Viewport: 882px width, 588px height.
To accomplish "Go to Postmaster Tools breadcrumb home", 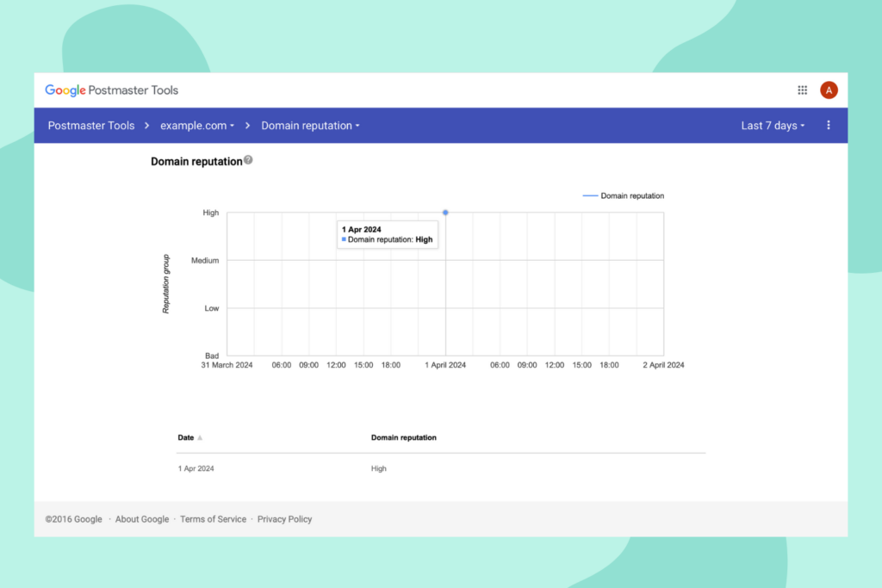I will click(x=91, y=126).
